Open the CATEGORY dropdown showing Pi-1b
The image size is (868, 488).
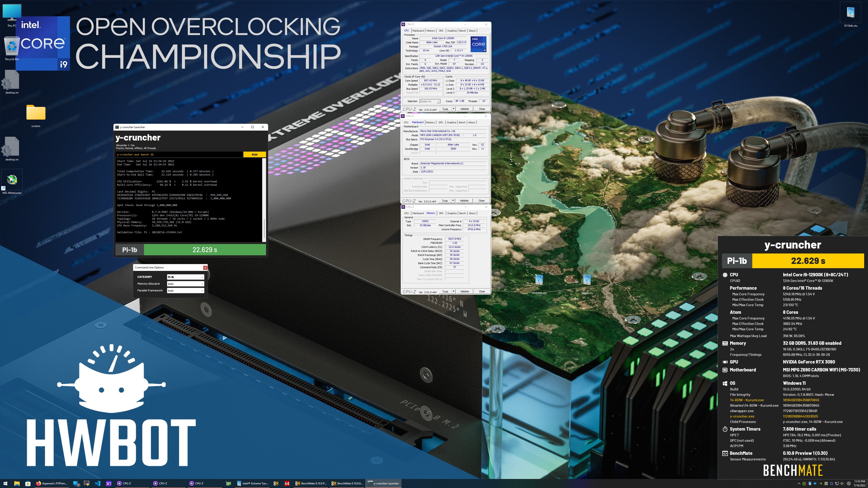tap(186, 277)
